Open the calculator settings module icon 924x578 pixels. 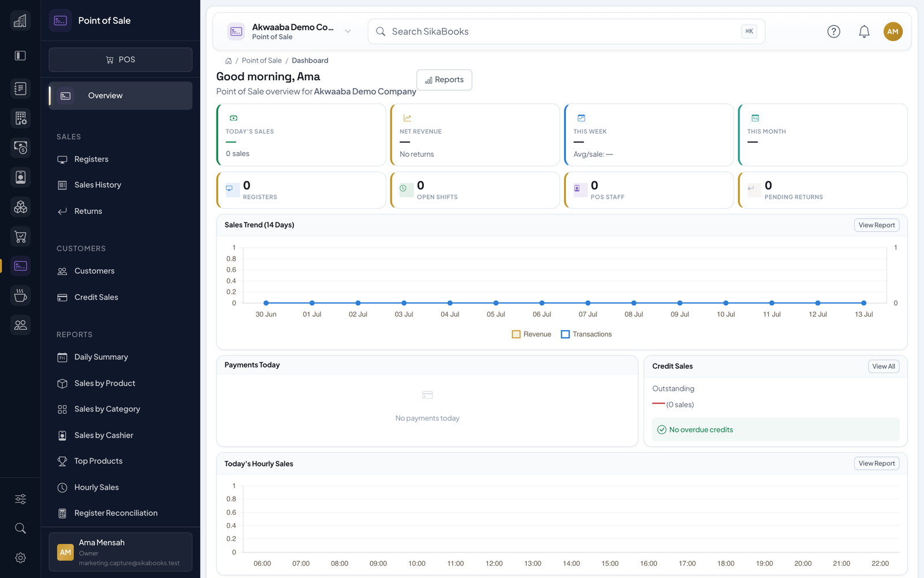point(20,118)
